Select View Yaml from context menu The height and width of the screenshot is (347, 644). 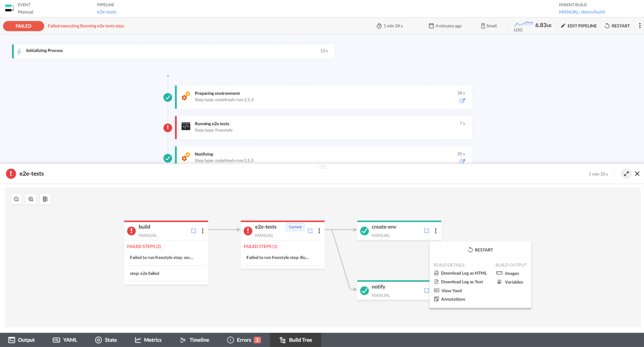pos(451,290)
